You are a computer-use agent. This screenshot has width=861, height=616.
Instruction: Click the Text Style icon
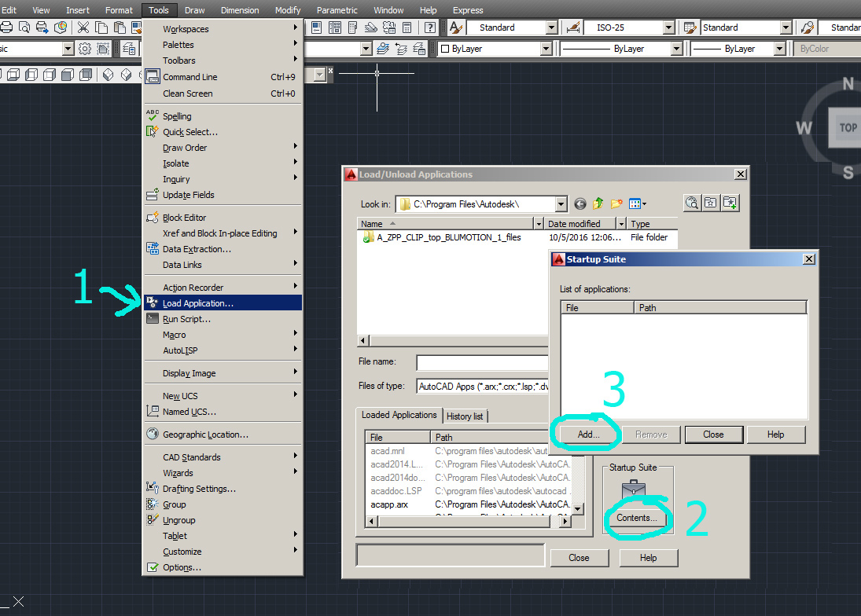456,27
